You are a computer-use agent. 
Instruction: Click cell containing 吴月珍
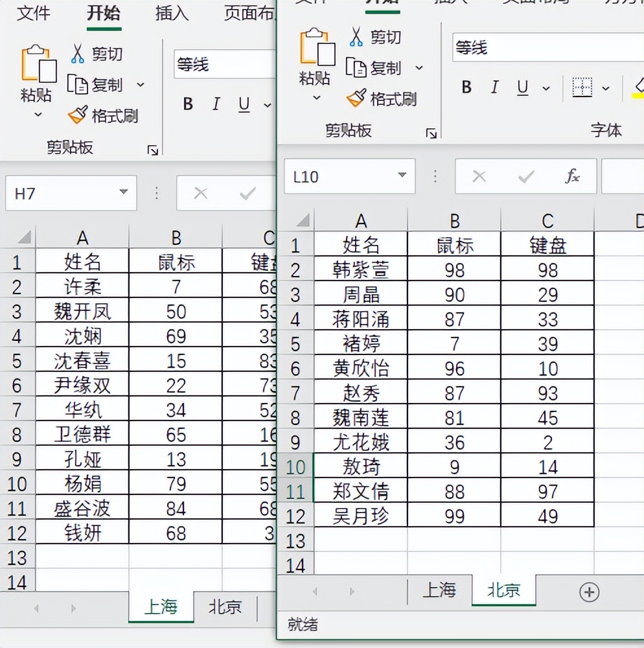(361, 516)
